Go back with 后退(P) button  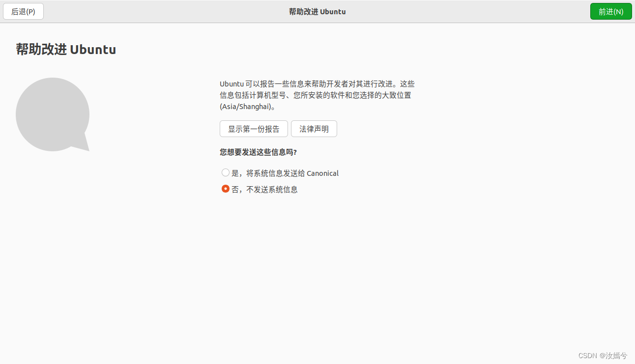click(x=23, y=11)
